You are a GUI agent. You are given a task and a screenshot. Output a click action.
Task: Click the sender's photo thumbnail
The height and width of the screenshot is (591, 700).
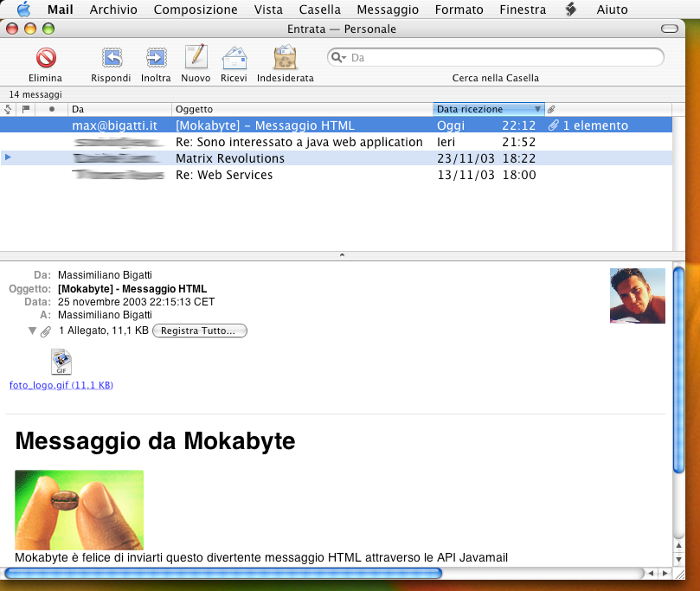point(638,296)
